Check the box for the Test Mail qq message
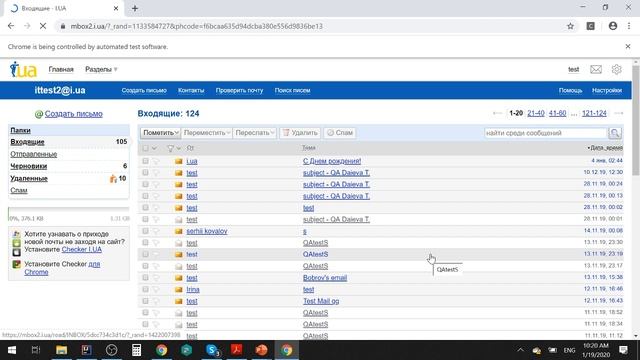This screenshot has width=640, height=360. tap(145, 301)
